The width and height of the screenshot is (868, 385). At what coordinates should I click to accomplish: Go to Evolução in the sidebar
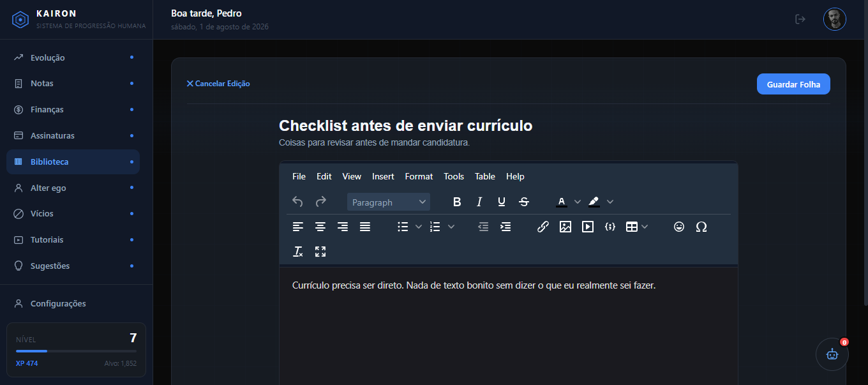(x=73, y=57)
